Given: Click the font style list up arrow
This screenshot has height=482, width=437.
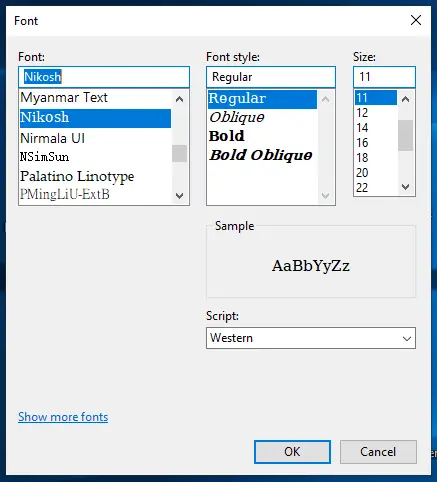Looking at the screenshot, I should [x=325, y=99].
